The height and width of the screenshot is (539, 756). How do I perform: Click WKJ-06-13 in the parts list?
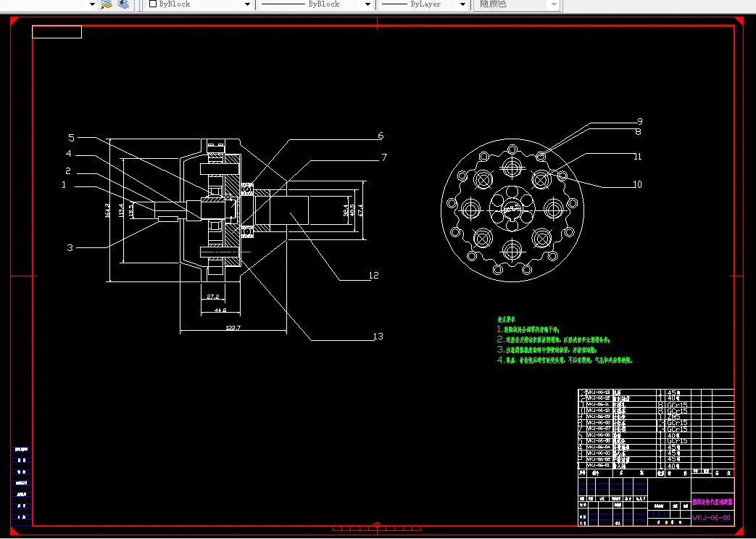(x=598, y=392)
